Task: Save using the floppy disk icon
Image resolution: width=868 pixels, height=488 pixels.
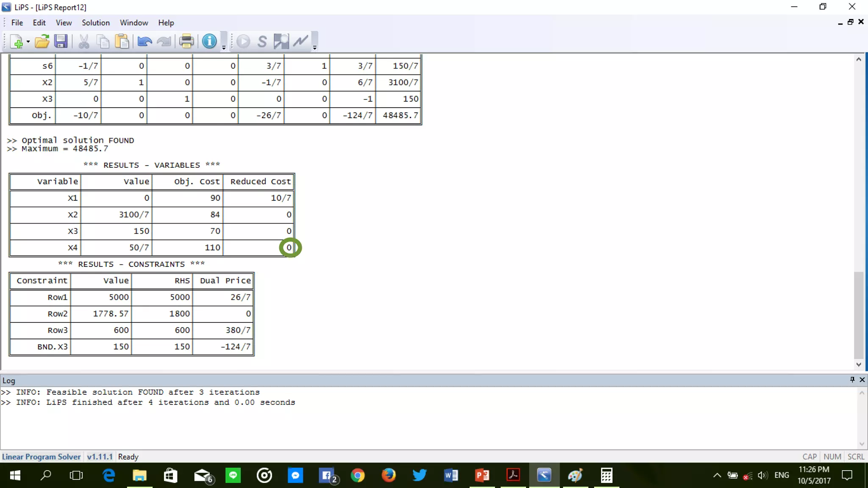Action: pyautogui.click(x=61, y=42)
